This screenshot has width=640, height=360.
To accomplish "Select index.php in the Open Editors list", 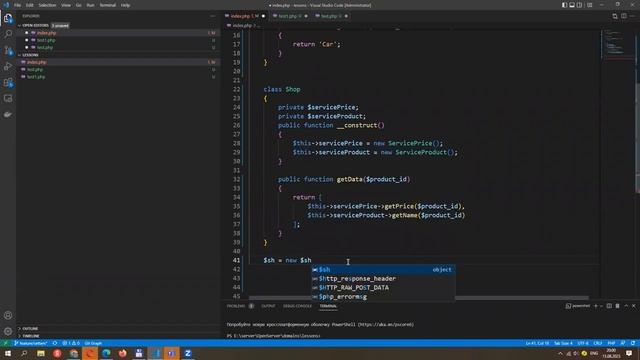I will point(118,33).
